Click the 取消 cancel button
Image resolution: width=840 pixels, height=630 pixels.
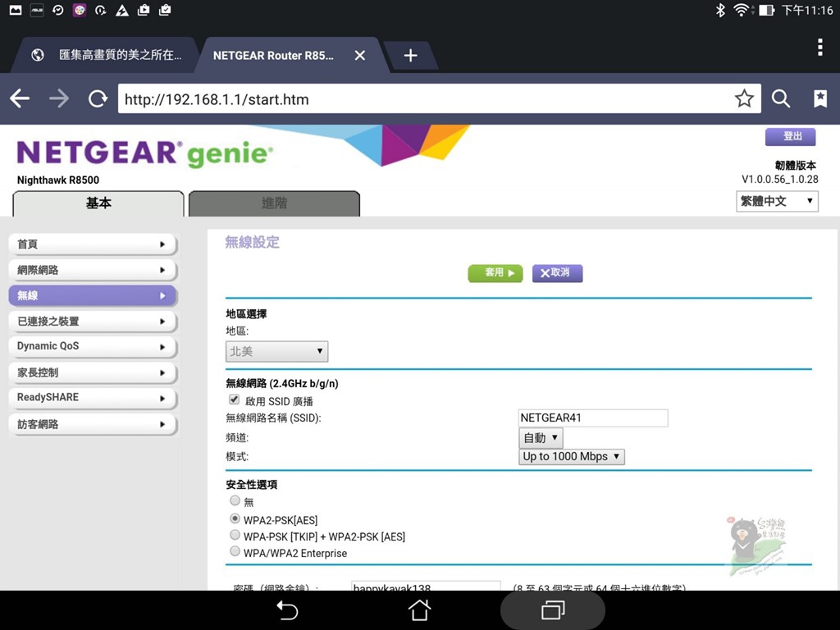coord(557,272)
